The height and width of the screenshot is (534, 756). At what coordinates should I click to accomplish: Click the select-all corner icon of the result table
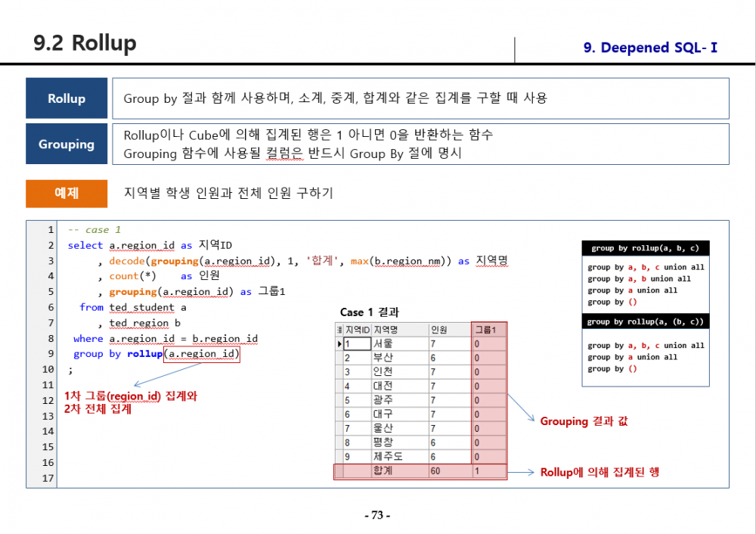[339, 330]
